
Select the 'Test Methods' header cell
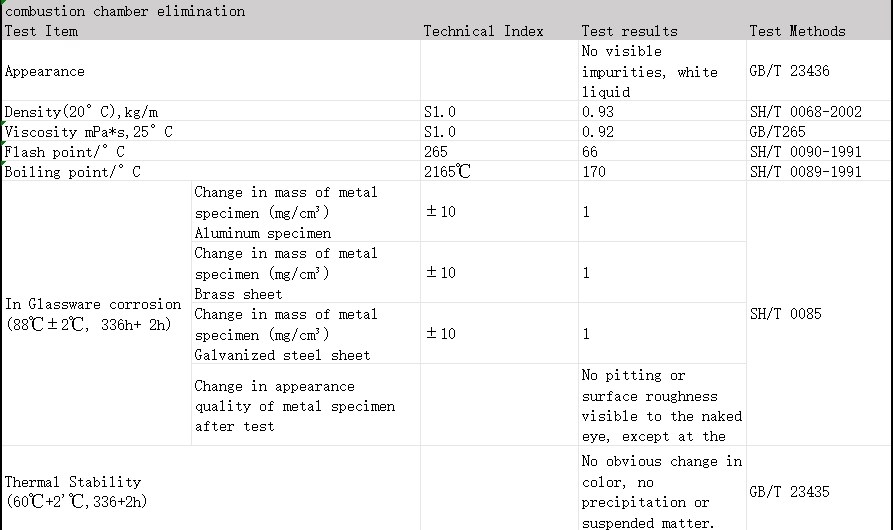coord(797,31)
